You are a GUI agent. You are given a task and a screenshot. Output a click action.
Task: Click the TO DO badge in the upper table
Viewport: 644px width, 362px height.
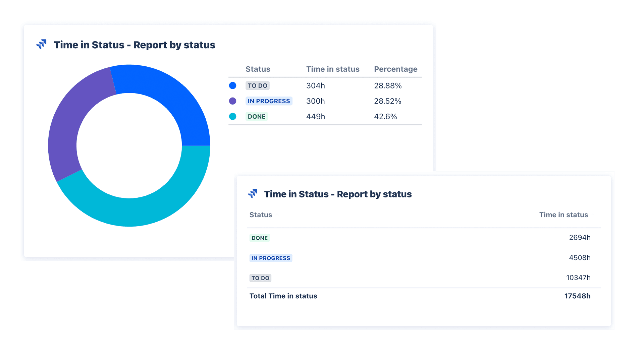[258, 85]
